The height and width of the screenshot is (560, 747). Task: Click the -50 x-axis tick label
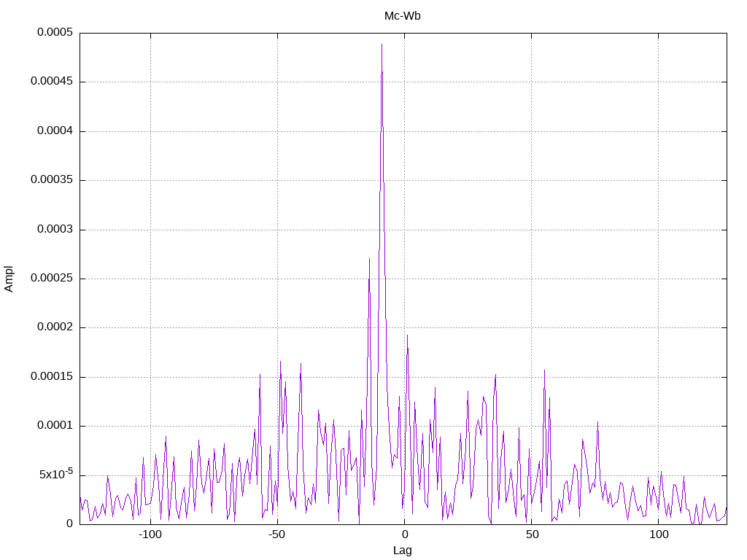coord(276,534)
